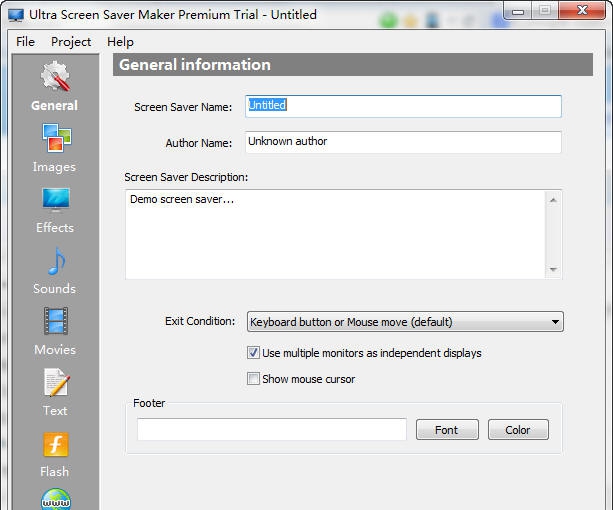613x510 pixels.
Task: Click description scrollbar up arrow
Action: click(x=553, y=200)
